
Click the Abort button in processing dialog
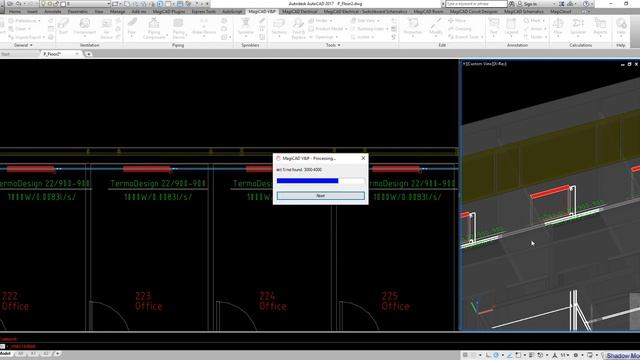[x=320, y=196]
